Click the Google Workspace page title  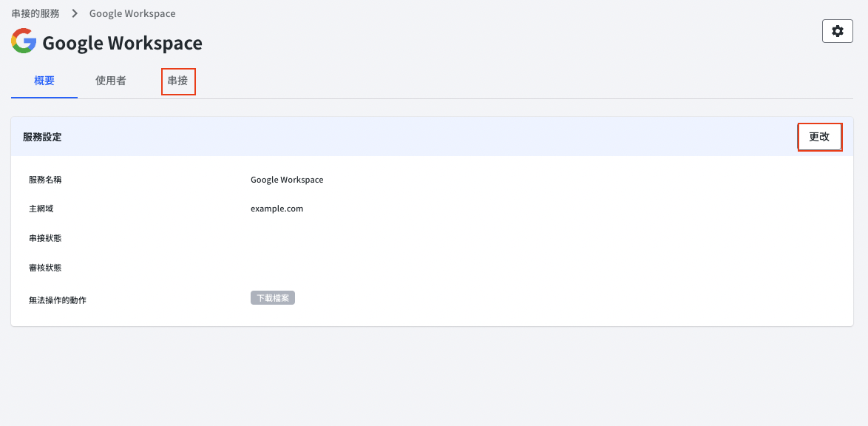click(122, 43)
